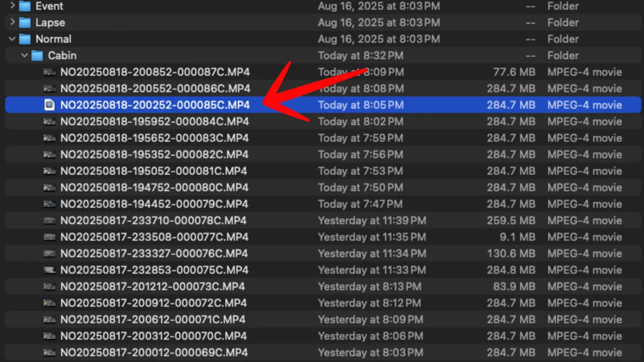This screenshot has width=644, height=362.
Task: Select file name NO20250818-195652-000083C.MP4
Action: click(155, 138)
